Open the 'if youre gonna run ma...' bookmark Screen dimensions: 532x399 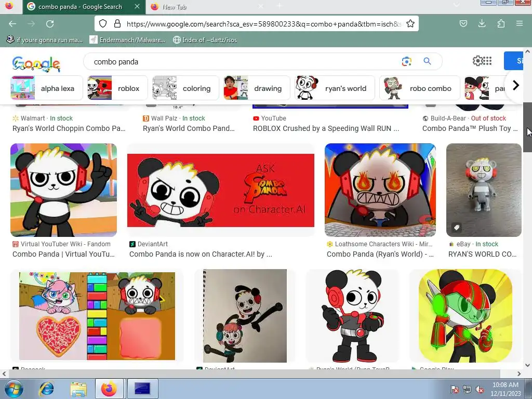(45, 39)
